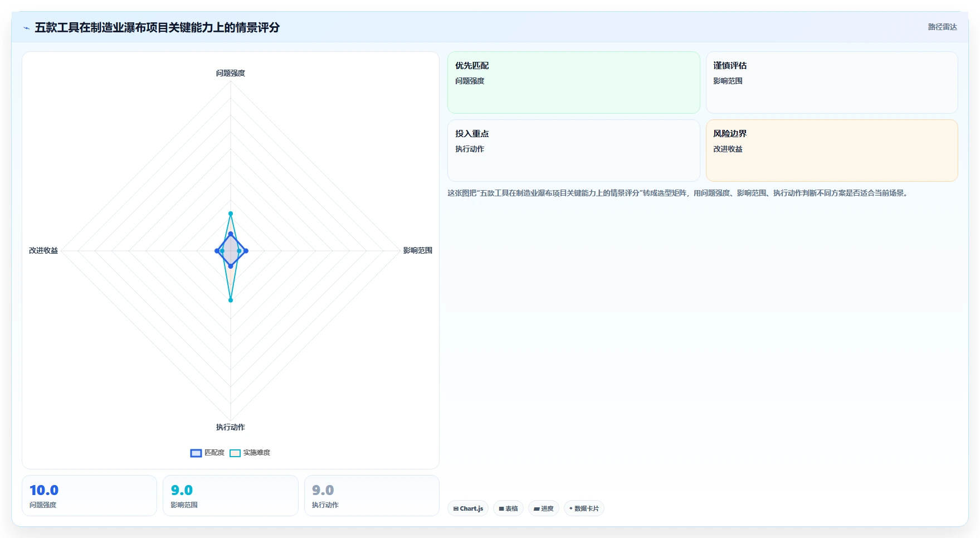
Task: Click the 问题强度 axis label on the radar
Action: pyautogui.click(x=231, y=73)
